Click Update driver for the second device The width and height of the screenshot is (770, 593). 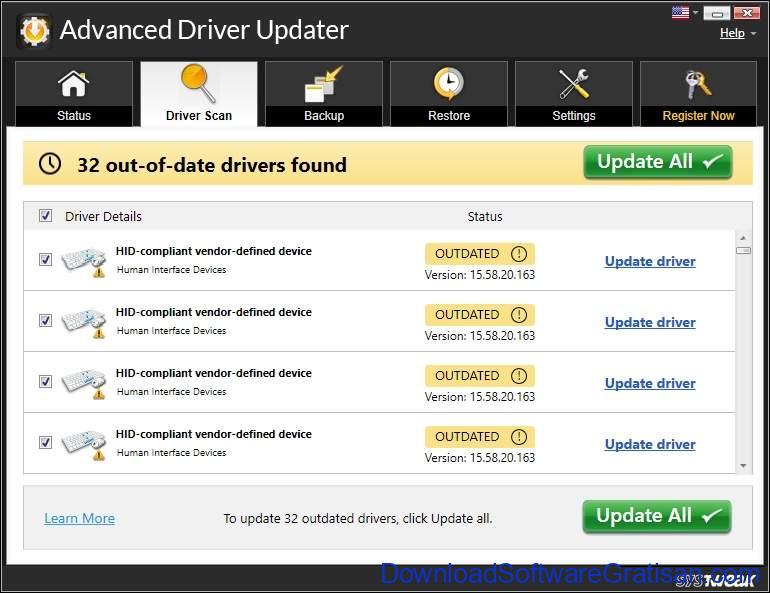[x=650, y=322]
